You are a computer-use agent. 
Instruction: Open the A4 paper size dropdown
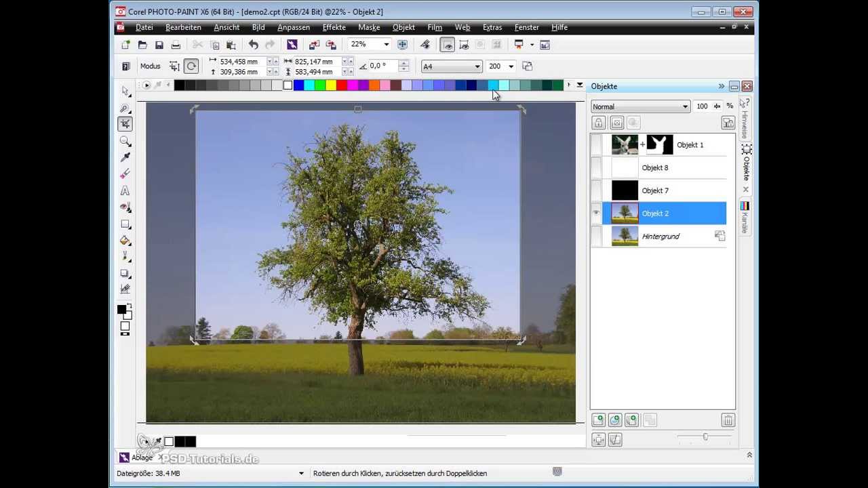pyautogui.click(x=477, y=66)
